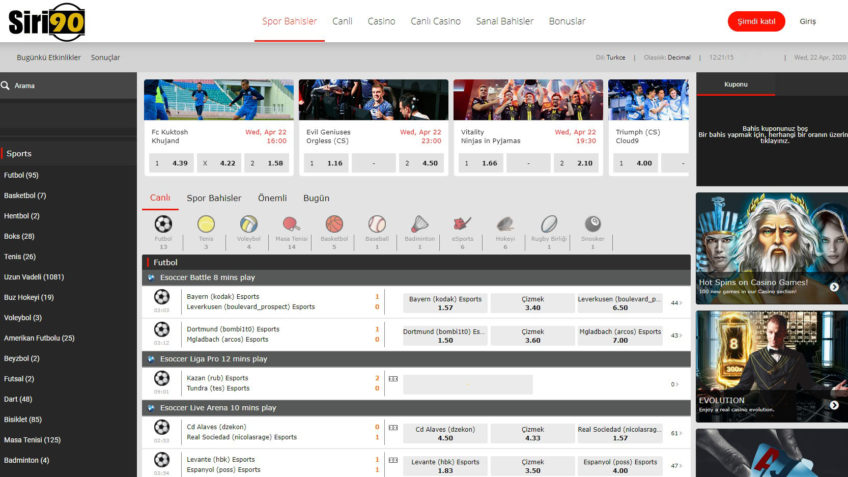The image size is (848, 477).
Task: Choose the Rugby Birliği ball icon
Action: click(549, 225)
